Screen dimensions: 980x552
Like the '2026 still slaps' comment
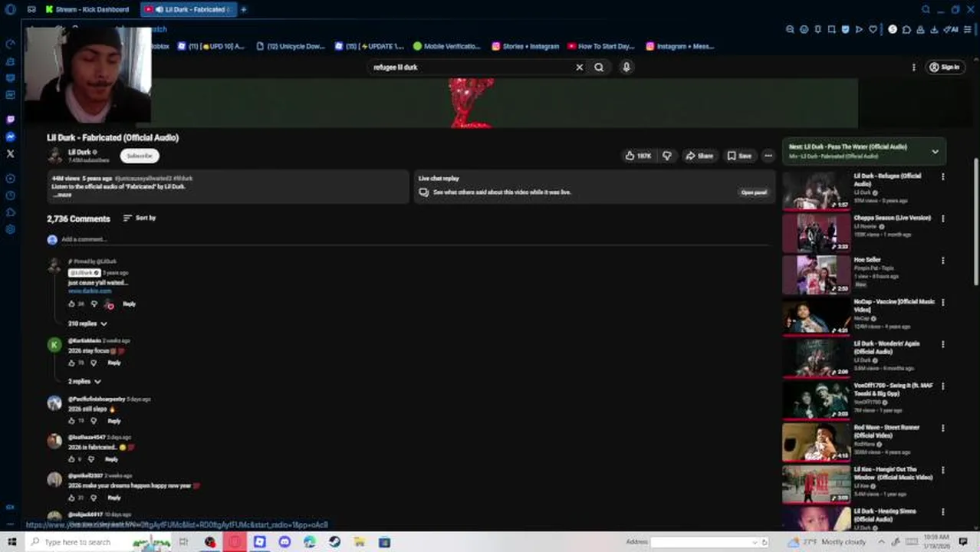(x=72, y=421)
